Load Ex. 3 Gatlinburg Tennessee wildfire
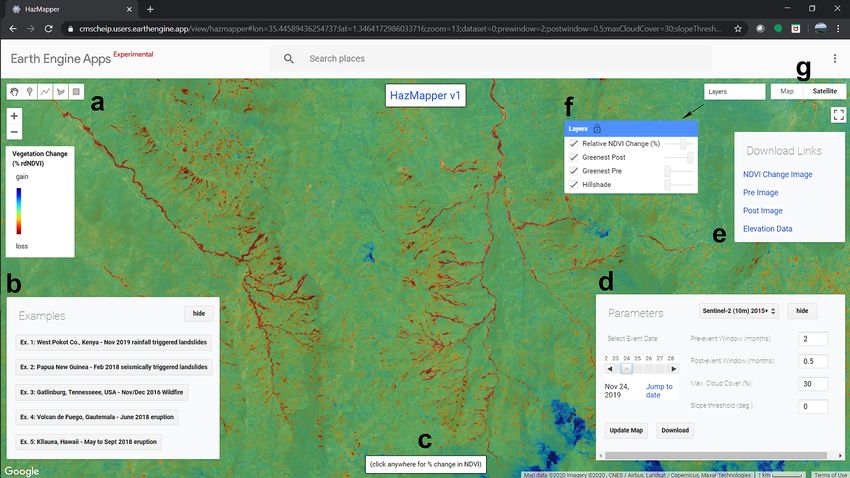 pos(102,392)
